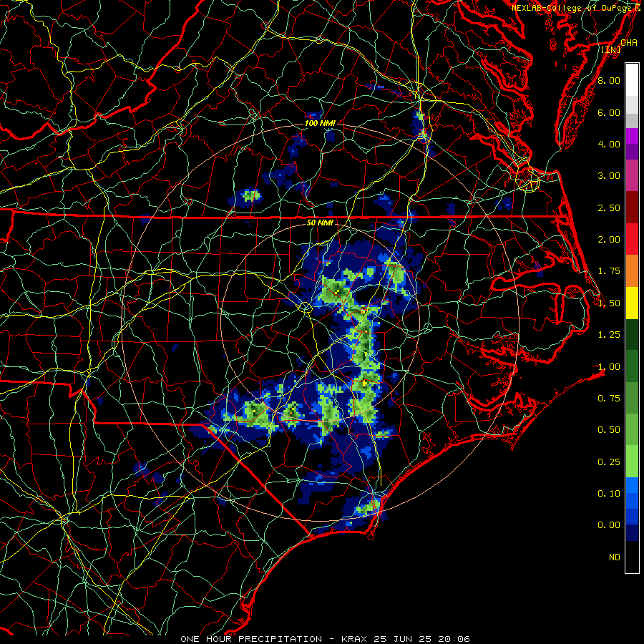Click the 2.00 legend value
Image resolution: width=644 pixels, height=644 pixels.
click(609, 240)
